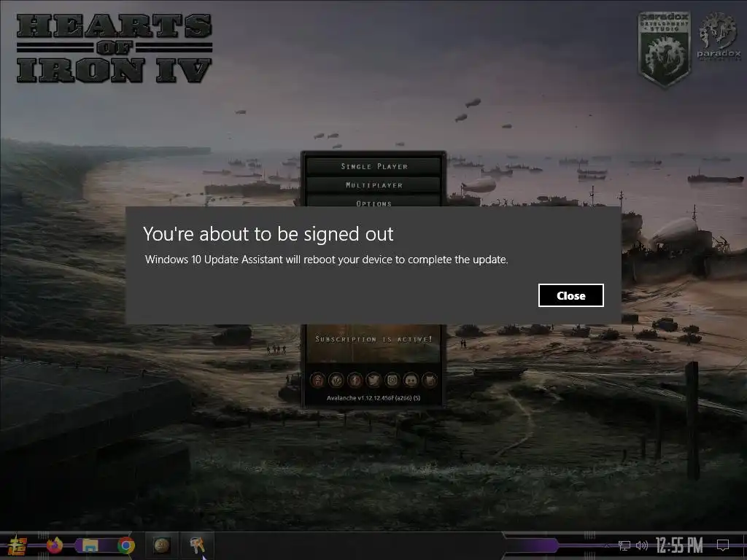
Task: Launch Firefox from the taskbar
Action: 54,545
